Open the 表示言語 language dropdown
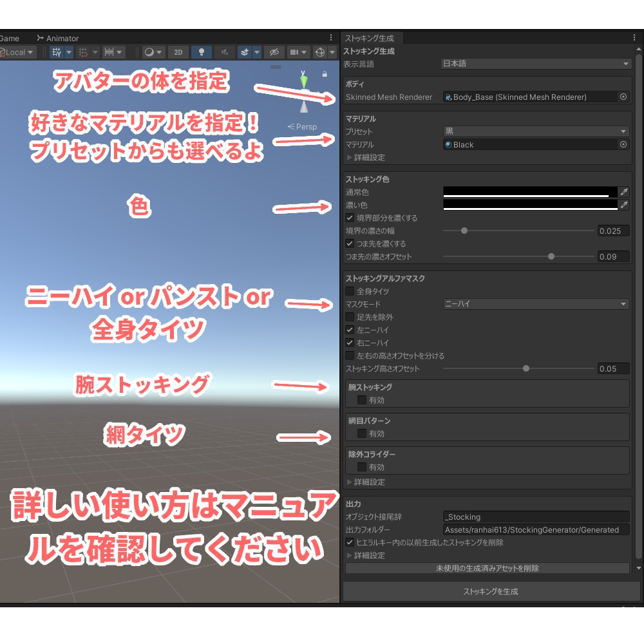Screen dimensions: 644x644 pos(536,64)
